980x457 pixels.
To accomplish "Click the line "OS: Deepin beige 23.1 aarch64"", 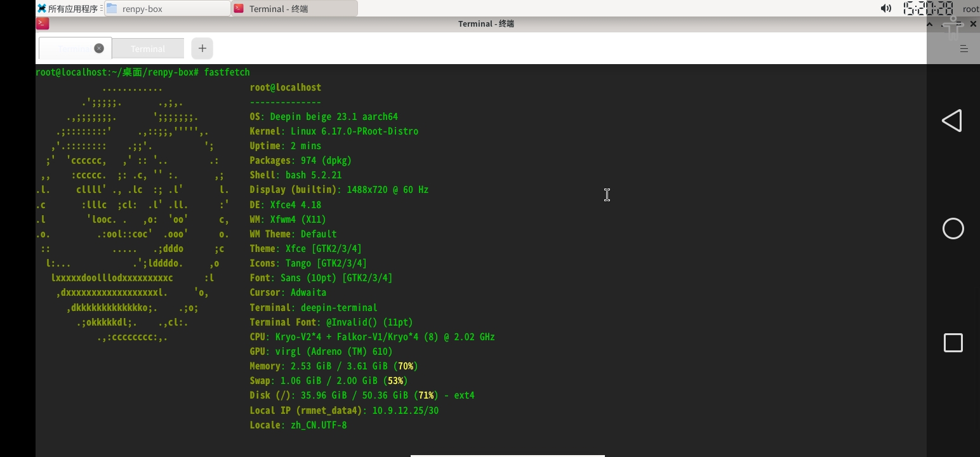I will click(324, 117).
